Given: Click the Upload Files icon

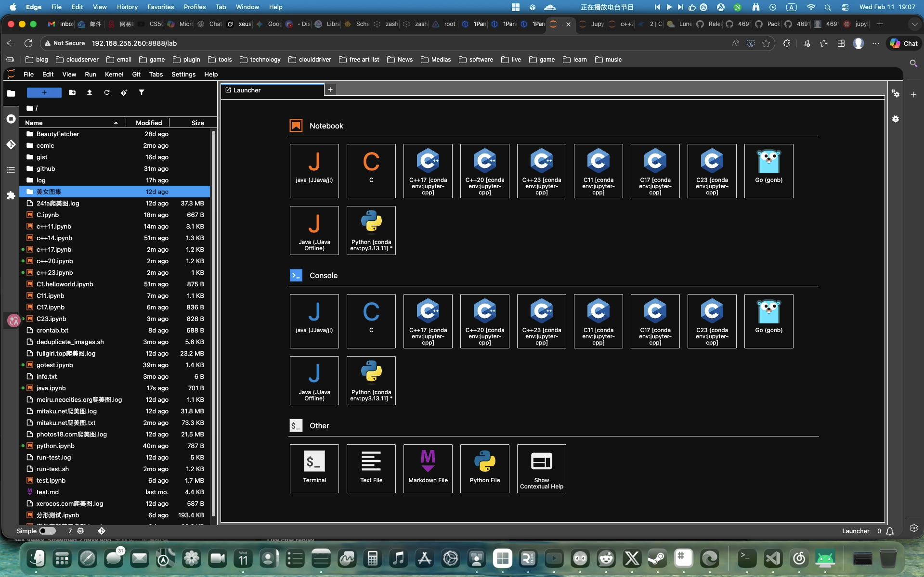Looking at the screenshot, I should click(90, 92).
